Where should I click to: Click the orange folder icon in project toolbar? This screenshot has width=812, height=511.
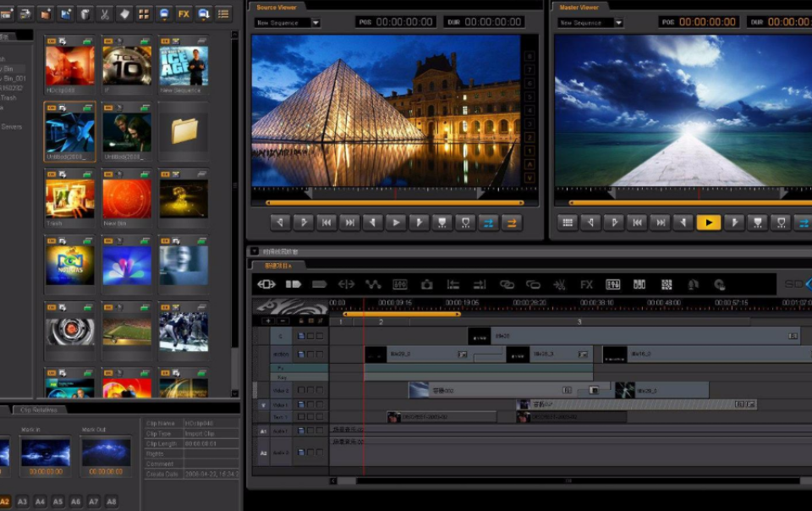46,14
